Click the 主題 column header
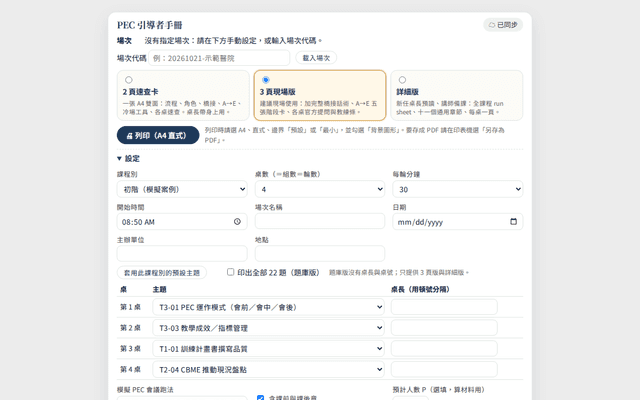Image resolution: width=640 pixels, height=400 pixels. pyautogui.click(x=160, y=289)
